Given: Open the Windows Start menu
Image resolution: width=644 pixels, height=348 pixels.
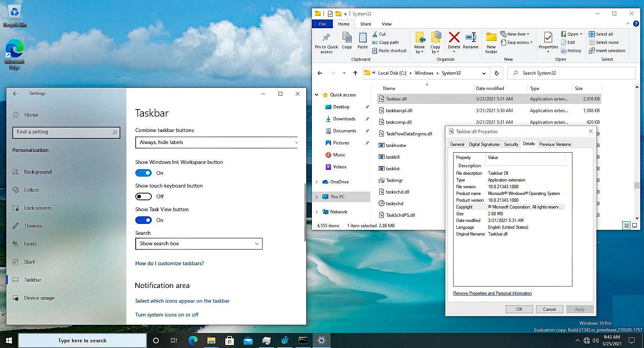Looking at the screenshot, I should click(9, 340).
